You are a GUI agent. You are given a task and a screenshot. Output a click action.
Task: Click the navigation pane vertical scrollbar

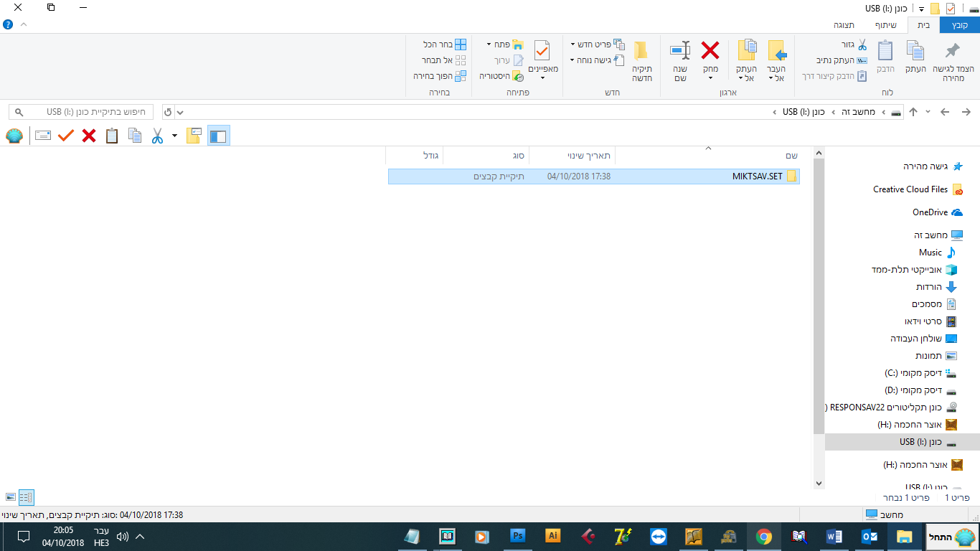[819, 296]
